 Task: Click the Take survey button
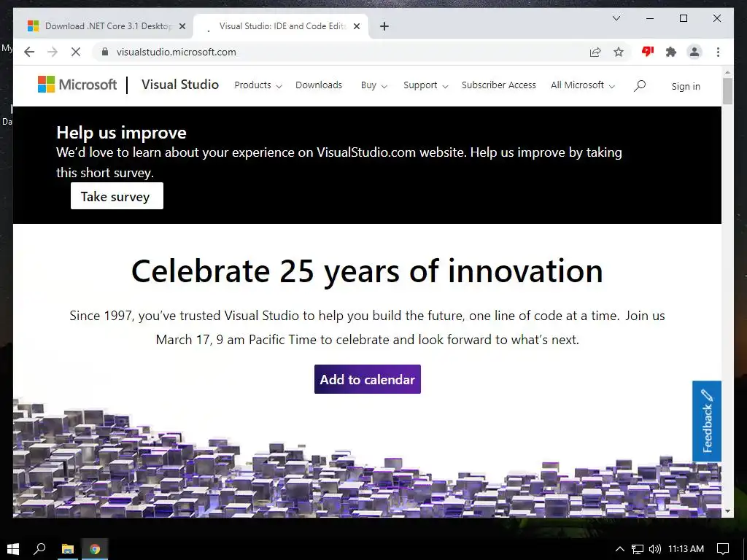point(117,195)
